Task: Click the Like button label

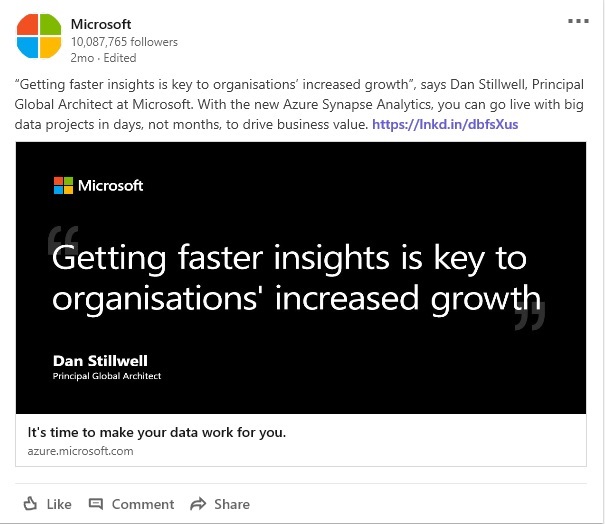Action: 59,504
